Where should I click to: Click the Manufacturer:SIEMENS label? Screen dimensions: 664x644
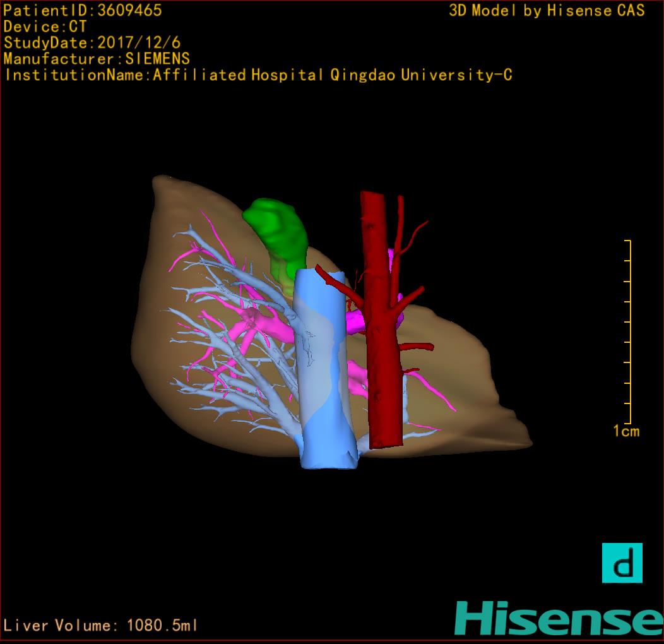97,59
